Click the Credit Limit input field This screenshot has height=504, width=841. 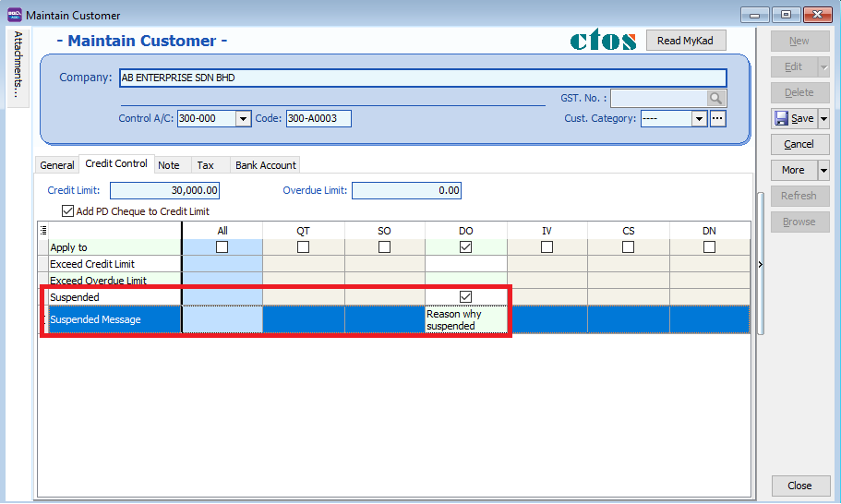point(165,191)
